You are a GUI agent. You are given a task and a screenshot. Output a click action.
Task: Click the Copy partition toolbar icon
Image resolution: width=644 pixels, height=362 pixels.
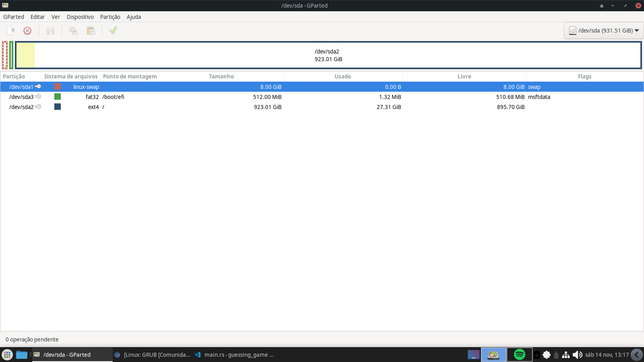73,31
